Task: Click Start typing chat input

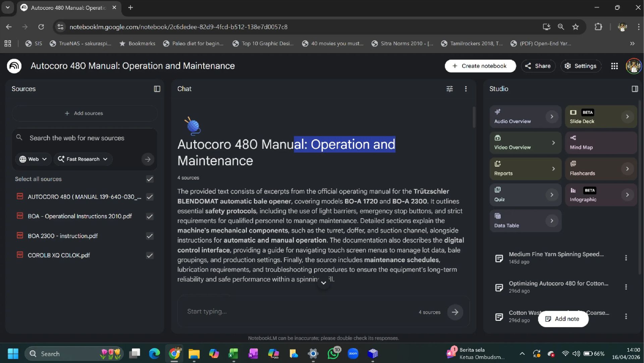Action: [299, 311]
